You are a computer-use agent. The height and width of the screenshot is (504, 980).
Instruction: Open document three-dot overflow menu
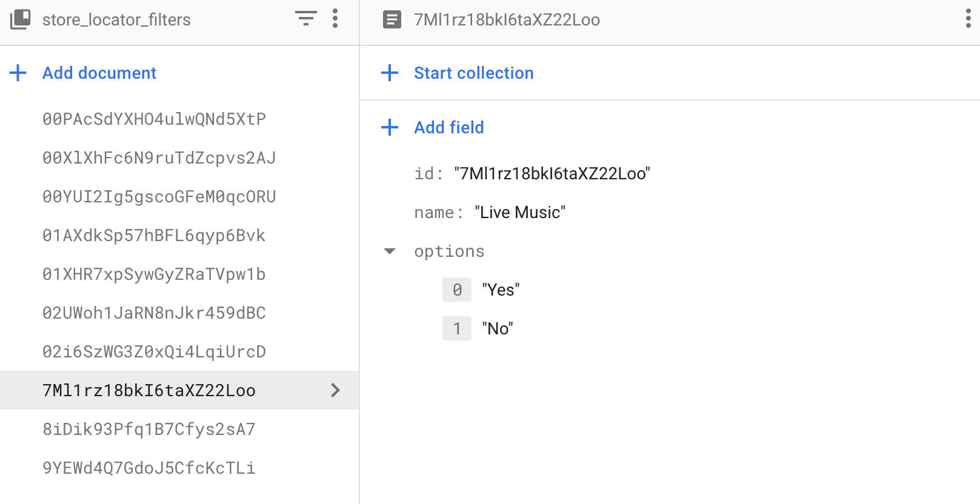[x=968, y=19]
